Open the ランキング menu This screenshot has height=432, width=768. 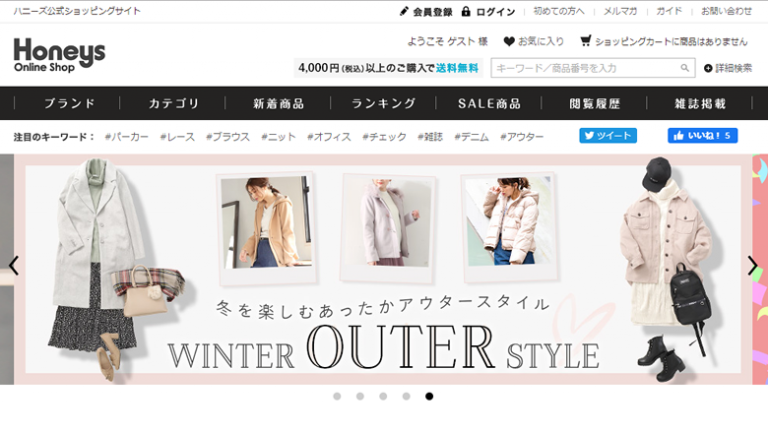[x=384, y=103]
